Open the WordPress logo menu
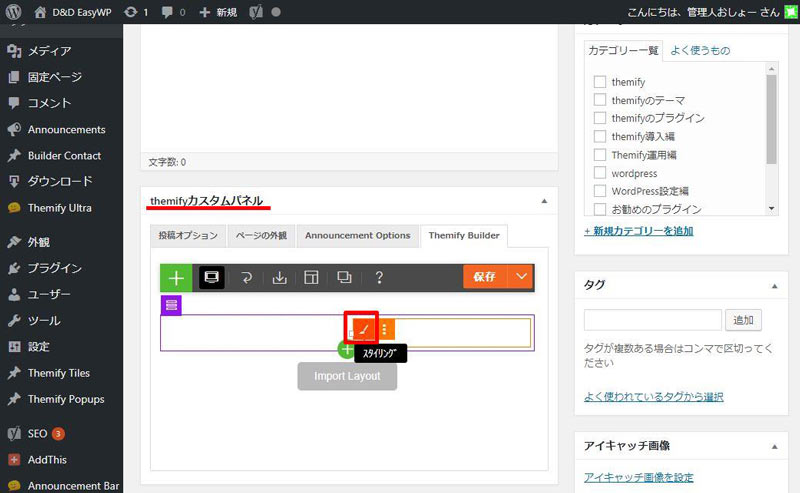800x493 pixels. tap(13, 12)
